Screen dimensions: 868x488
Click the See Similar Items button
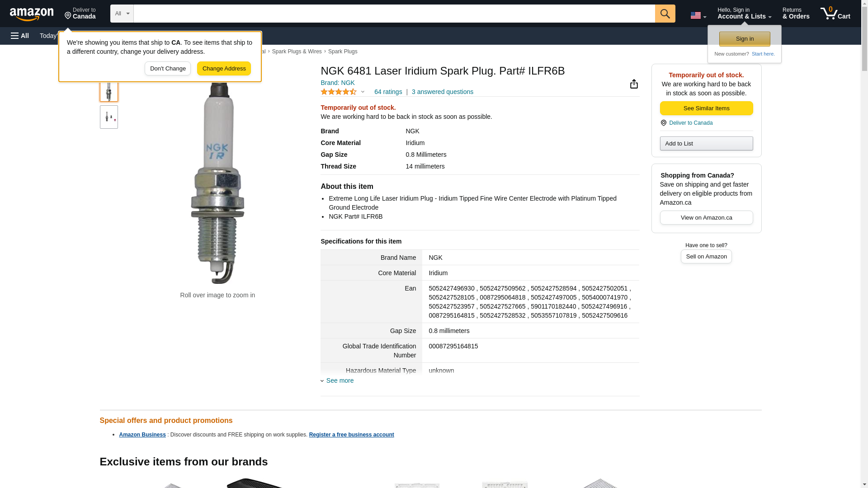click(x=706, y=108)
